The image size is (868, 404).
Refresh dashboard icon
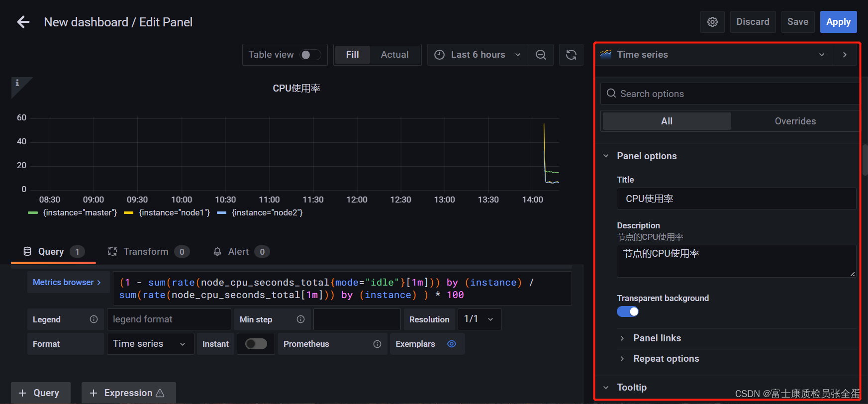(571, 55)
